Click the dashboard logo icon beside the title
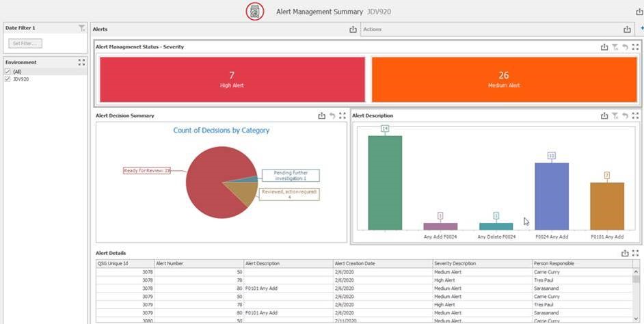This screenshot has height=324, width=644. pos(255,12)
